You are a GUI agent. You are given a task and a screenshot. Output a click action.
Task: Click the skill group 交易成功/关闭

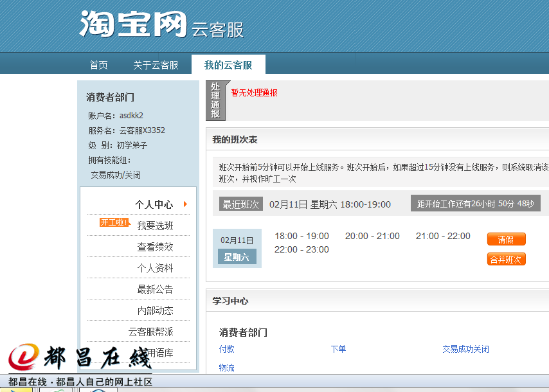[x=116, y=175]
